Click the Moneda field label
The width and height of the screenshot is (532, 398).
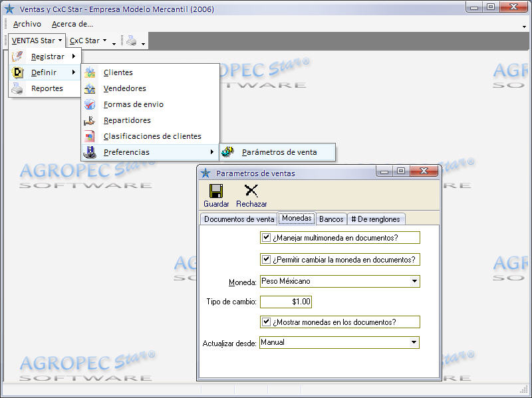(242, 282)
